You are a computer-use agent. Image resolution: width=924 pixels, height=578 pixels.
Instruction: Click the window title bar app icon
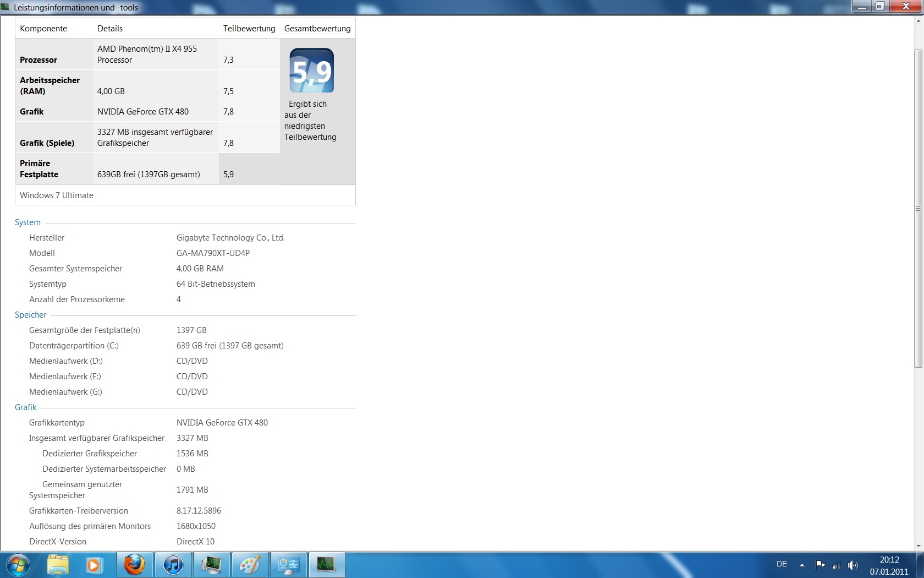[5, 7]
